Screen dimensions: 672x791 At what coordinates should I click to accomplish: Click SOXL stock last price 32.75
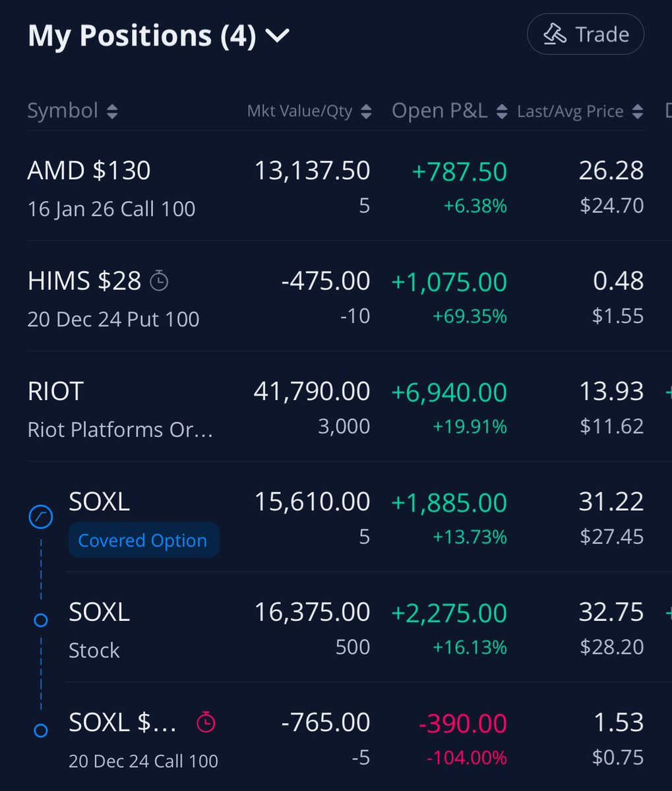click(x=611, y=612)
